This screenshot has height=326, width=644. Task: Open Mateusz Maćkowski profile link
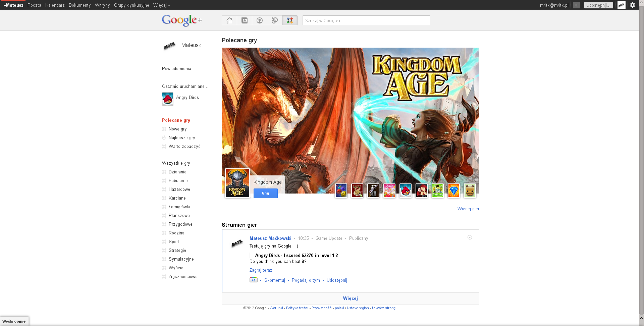tap(270, 238)
